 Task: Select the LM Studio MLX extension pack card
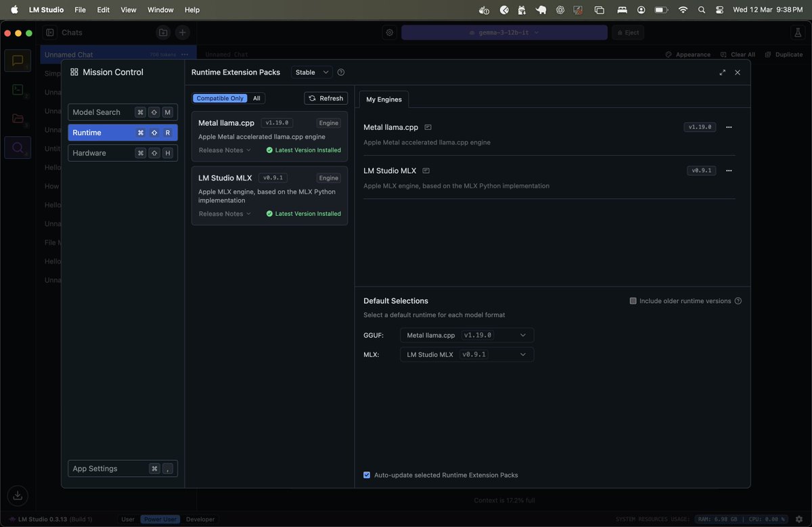269,196
